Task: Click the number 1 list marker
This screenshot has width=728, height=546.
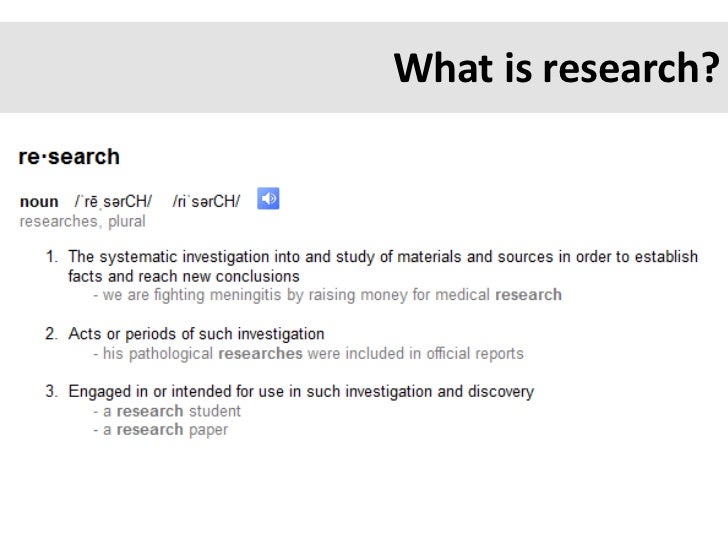Action: (x=52, y=257)
